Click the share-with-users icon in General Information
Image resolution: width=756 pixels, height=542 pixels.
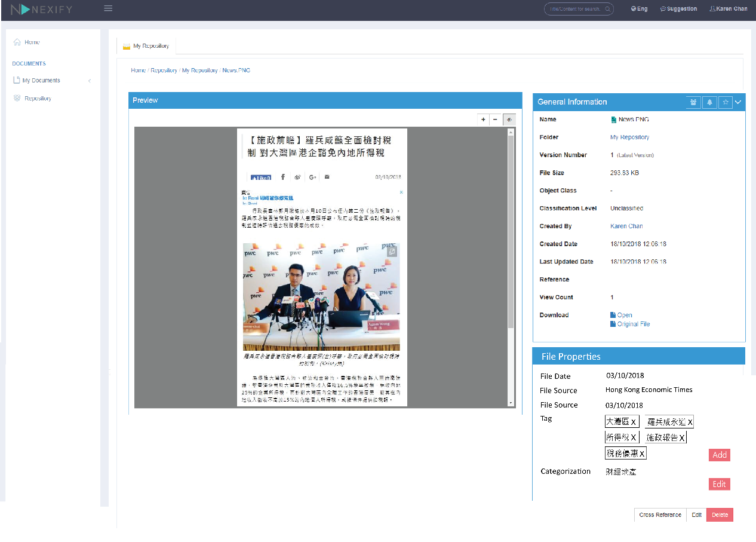[693, 102]
